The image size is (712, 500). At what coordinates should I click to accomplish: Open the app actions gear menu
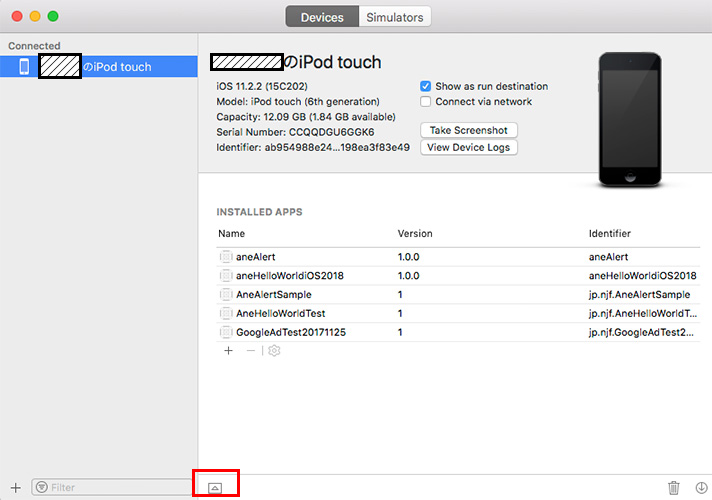tap(274, 351)
